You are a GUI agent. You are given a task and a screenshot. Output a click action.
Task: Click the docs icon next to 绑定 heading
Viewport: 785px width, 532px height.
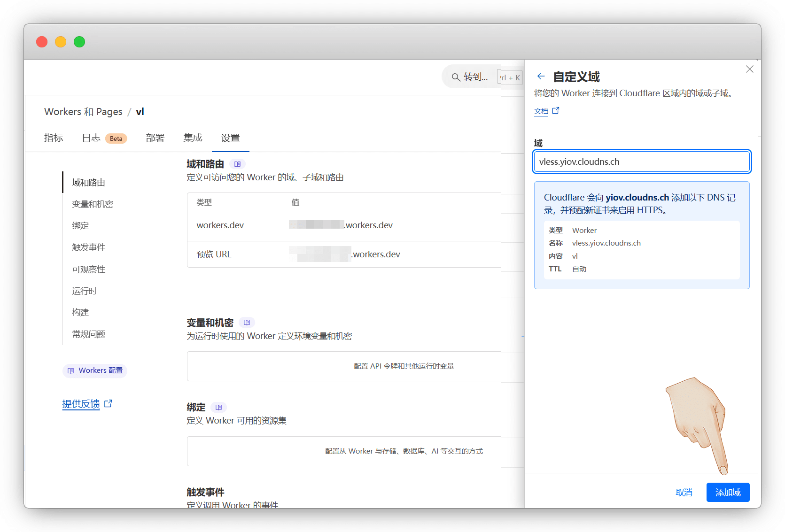click(x=218, y=407)
